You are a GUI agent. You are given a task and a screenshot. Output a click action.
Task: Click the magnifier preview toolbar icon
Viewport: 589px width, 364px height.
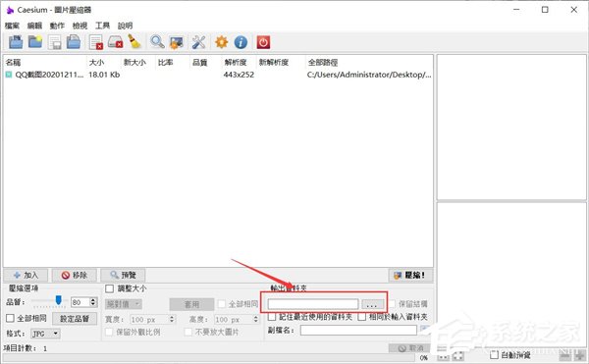[x=157, y=42]
